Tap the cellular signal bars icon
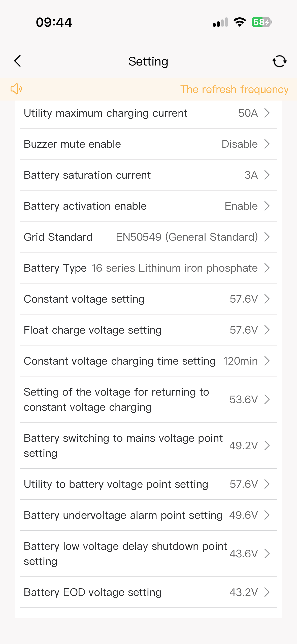 point(220,22)
